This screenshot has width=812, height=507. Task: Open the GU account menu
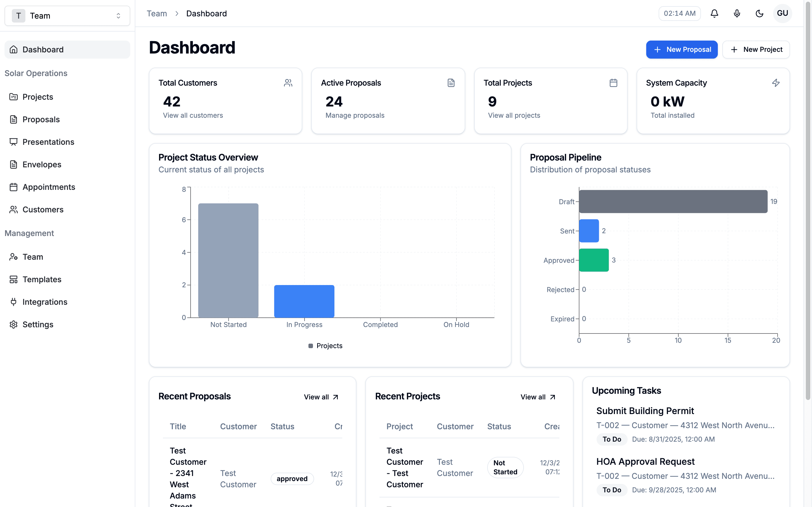(x=782, y=14)
